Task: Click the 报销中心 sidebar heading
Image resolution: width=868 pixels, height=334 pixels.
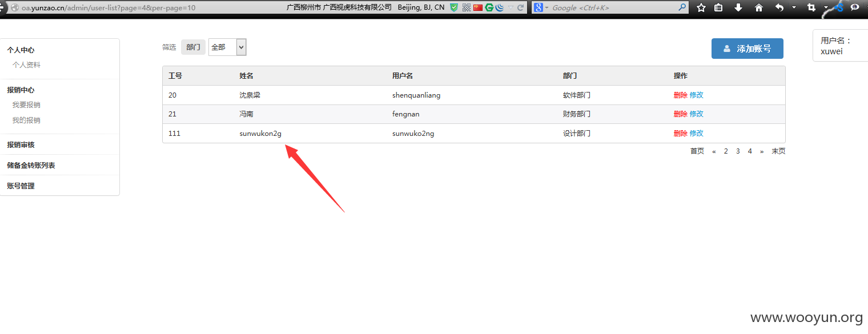Action: click(21, 90)
